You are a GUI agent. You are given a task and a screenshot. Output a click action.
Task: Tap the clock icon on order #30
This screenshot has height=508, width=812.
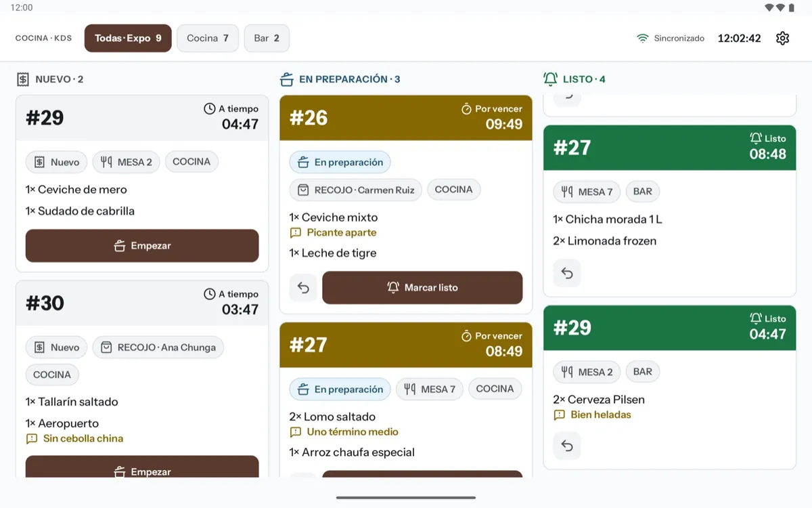[x=210, y=294]
